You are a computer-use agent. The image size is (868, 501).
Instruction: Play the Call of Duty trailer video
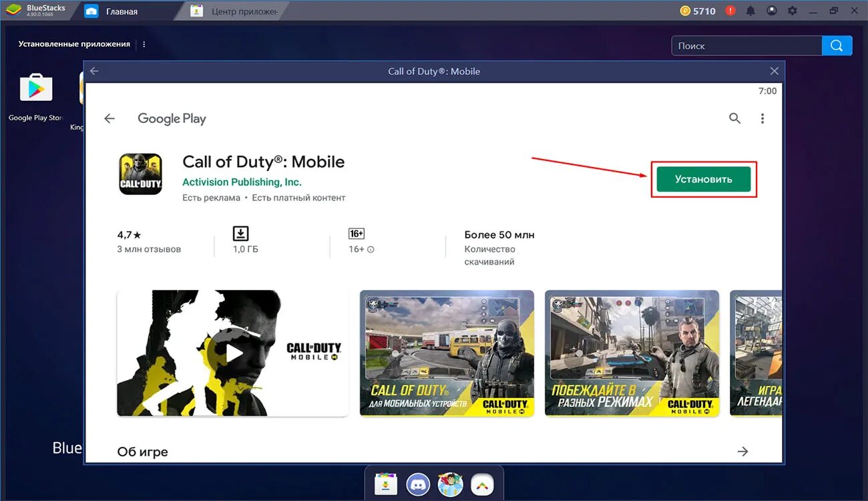[x=233, y=353]
